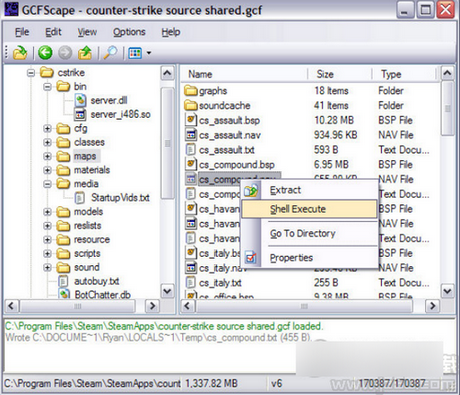Click file list scroll down arrow
460x395 pixels.
(x=447, y=291)
